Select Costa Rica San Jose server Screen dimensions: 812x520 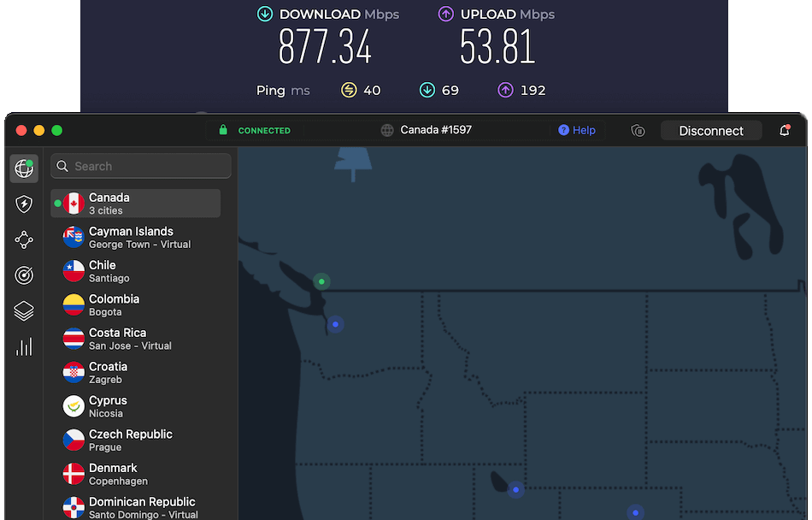(136, 339)
